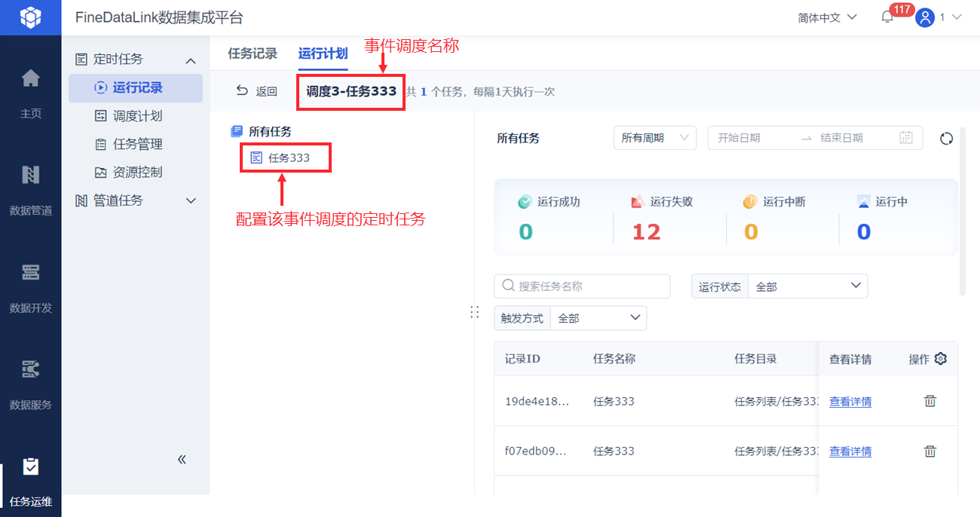Switch to the 任务记录 tab

[x=253, y=53]
